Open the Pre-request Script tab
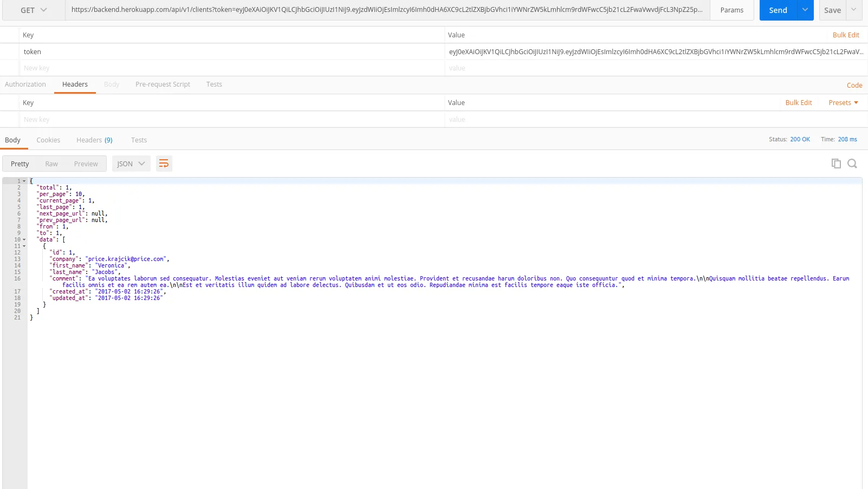The height and width of the screenshot is (489, 868). click(163, 84)
